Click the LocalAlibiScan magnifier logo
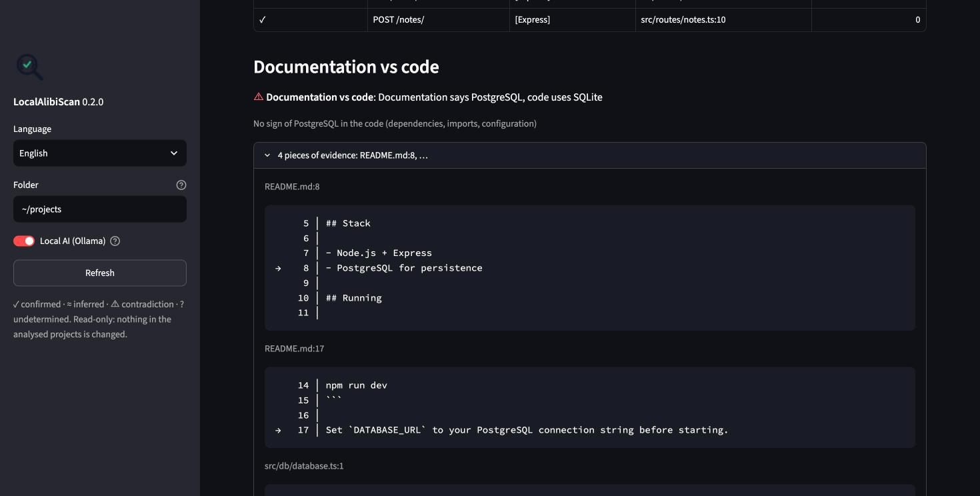Image resolution: width=980 pixels, height=496 pixels. tap(29, 67)
